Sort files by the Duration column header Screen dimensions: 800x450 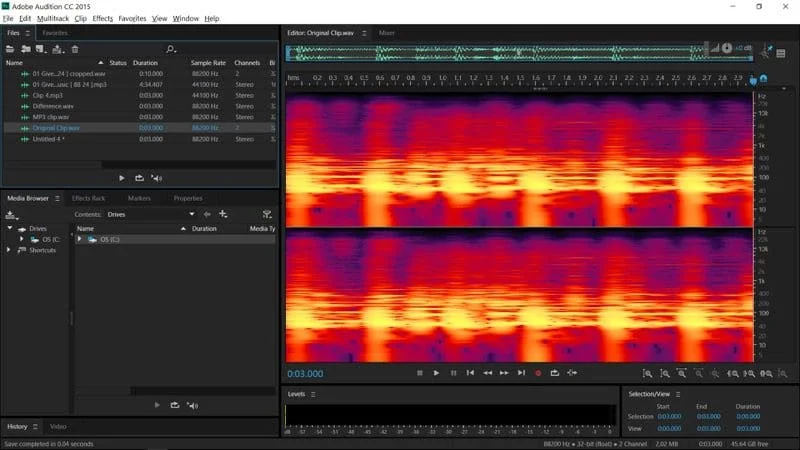point(145,63)
